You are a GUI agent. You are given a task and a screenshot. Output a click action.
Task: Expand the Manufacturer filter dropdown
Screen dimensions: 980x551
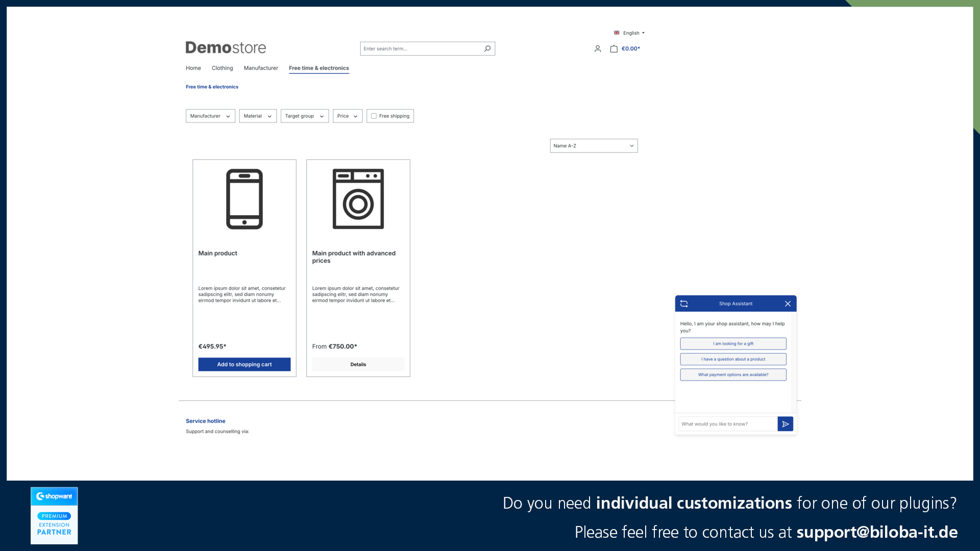pyautogui.click(x=210, y=116)
